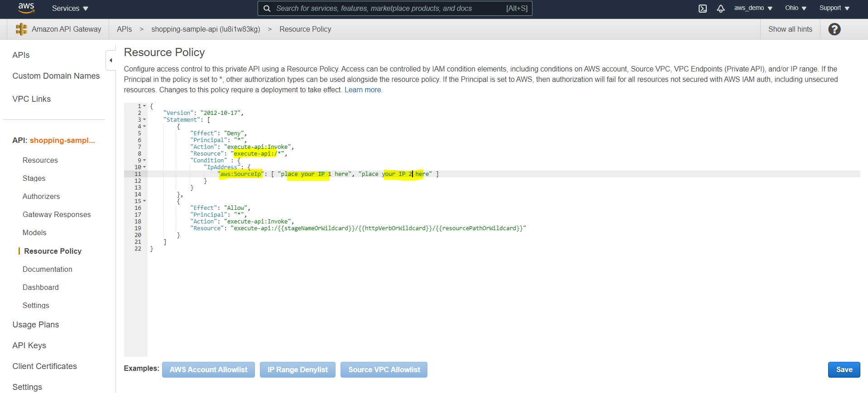Follow the Learn more link

(363, 90)
